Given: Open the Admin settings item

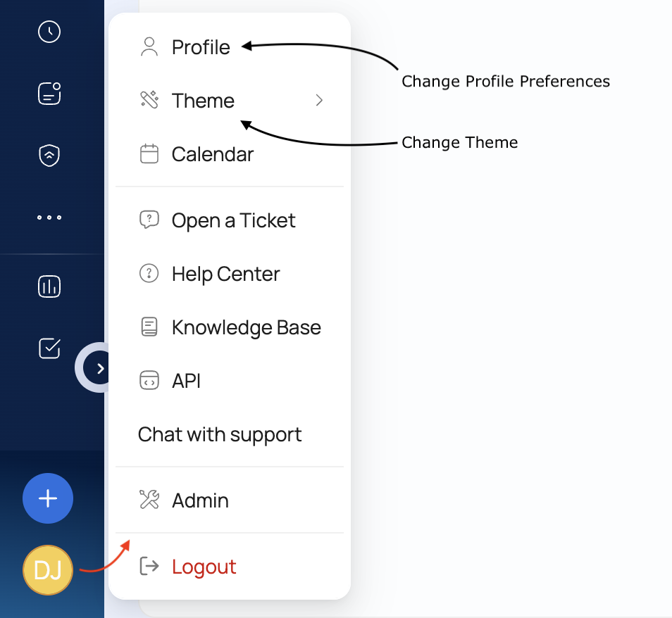Looking at the screenshot, I should 200,500.
